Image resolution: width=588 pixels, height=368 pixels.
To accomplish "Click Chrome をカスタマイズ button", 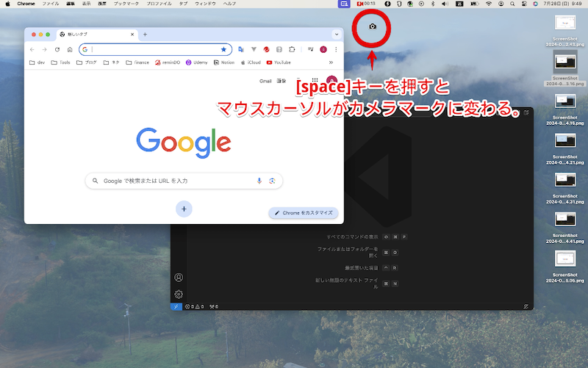I will point(304,213).
